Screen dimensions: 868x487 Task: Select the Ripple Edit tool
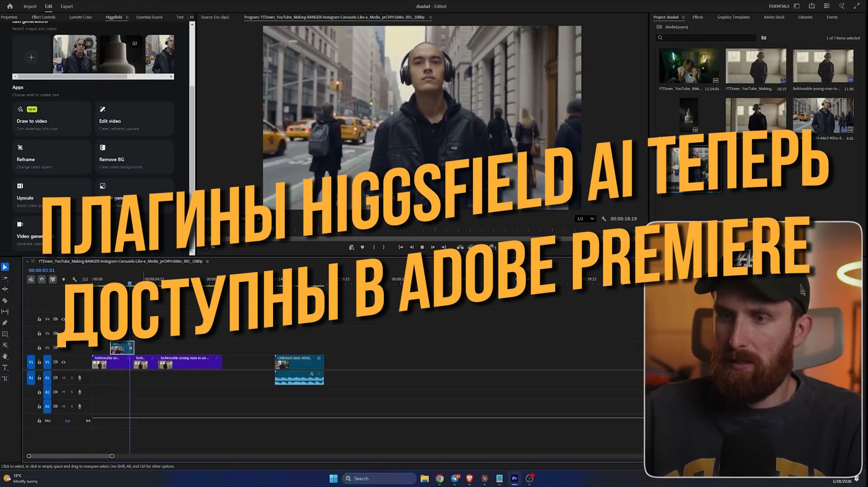[5, 289]
